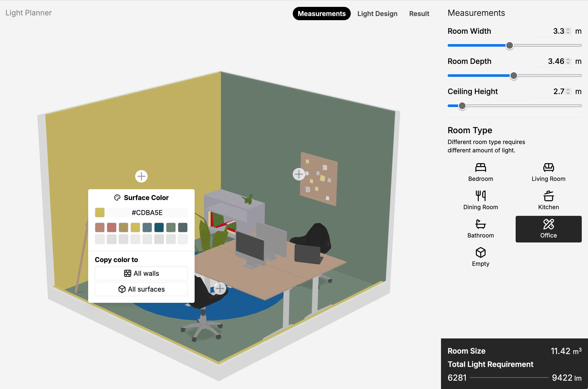Click the Room Width stepper arrows
This screenshot has width=588, height=389.
click(568, 31)
